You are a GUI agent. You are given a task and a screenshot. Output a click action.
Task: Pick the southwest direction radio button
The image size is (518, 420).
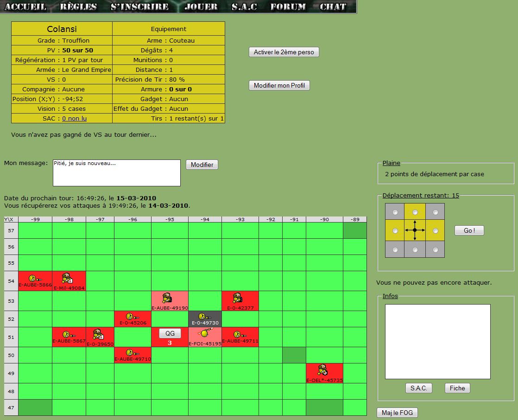click(395, 249)
